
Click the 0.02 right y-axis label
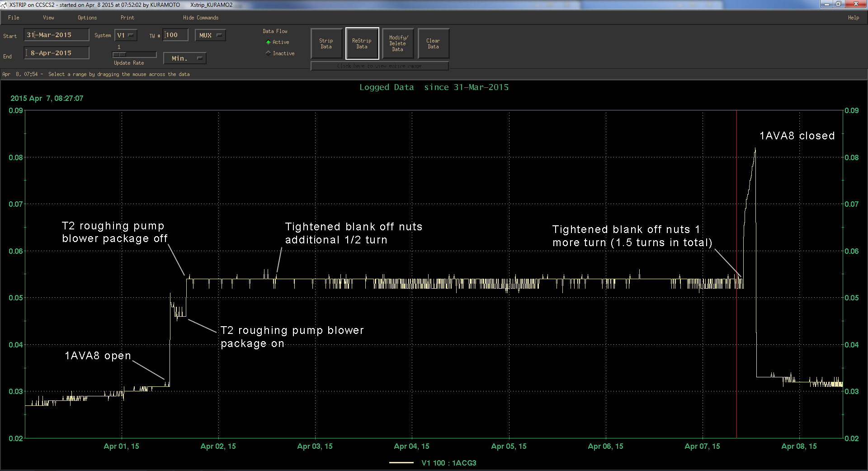[852, 438]
